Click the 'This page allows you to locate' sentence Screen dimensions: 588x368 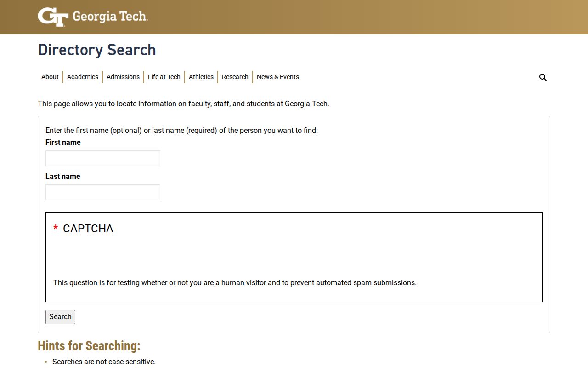183,104
